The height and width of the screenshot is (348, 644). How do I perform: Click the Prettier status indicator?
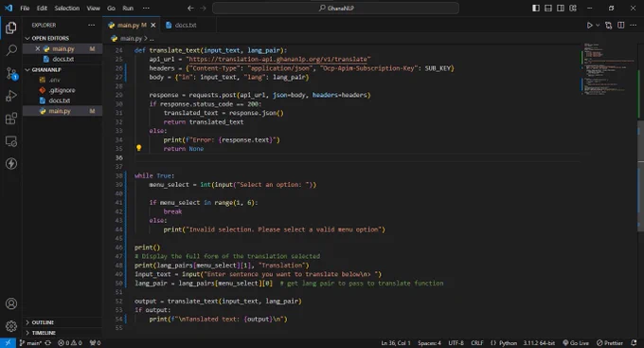[x=610, y=343]
